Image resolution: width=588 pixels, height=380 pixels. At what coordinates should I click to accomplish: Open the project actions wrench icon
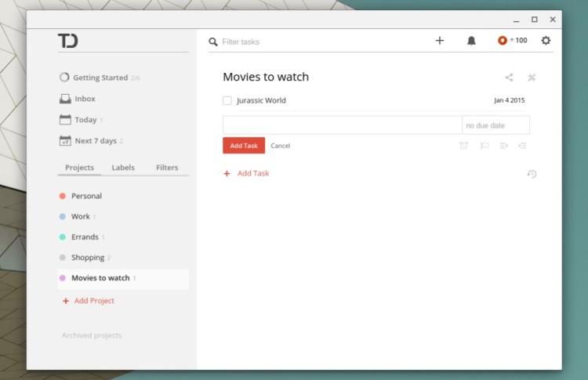pos(532,78)
